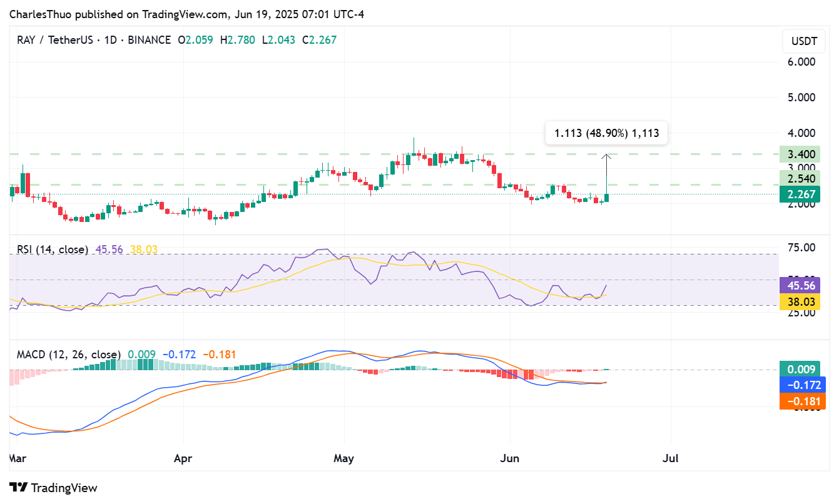This screenshot has width=839, height=504.
Task: Click the Jun label on the time axis
Action: 510,458
